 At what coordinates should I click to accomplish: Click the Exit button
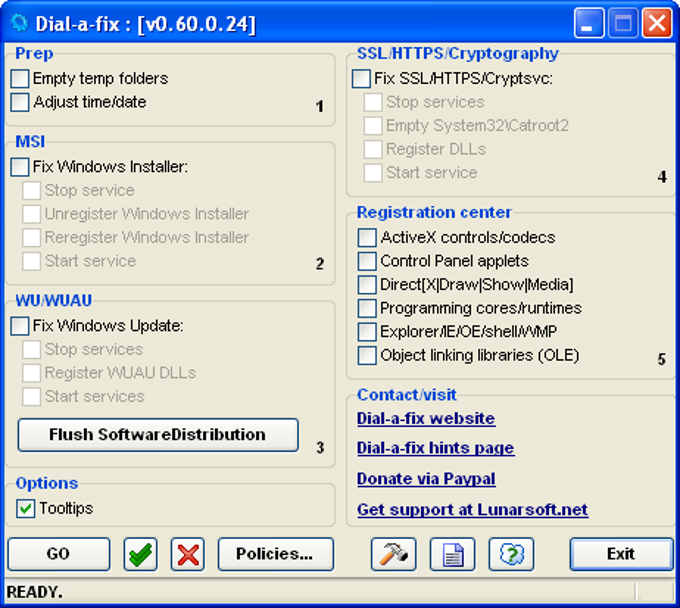[621, 554]
